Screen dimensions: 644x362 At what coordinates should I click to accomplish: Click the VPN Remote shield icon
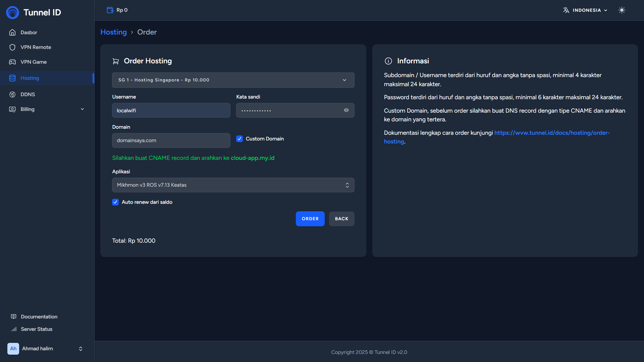[x=12, y=47]
